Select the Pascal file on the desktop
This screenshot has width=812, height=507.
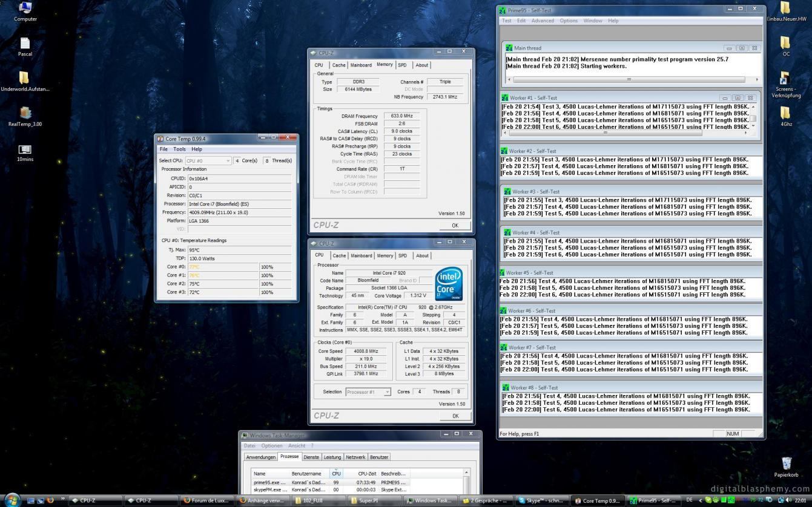(x=25, y=47)
